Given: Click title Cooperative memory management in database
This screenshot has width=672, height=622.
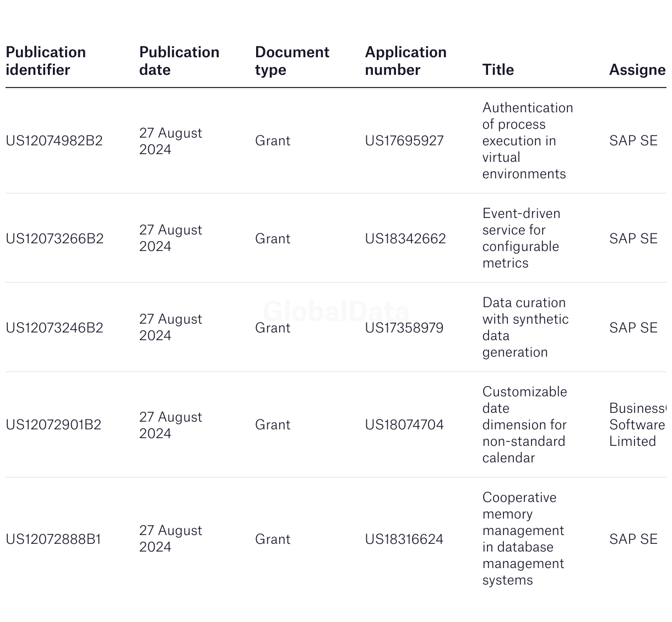Looking at the screenshot, I should pyautogui.click(x=523, y=538).
